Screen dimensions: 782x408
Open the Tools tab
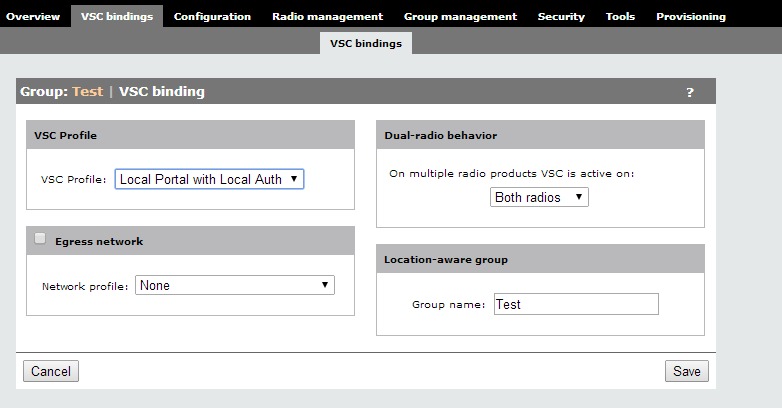tap(620, 16)
